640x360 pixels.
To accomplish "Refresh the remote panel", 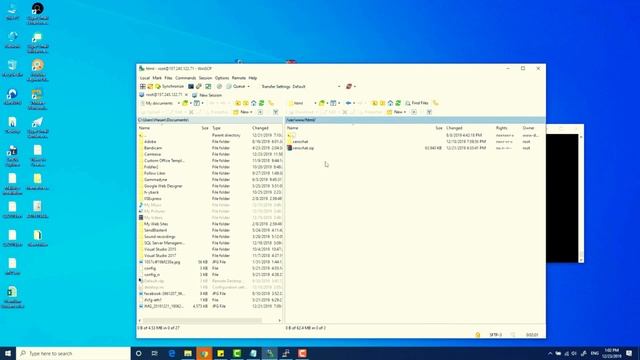I will click(x=398, y=103).
